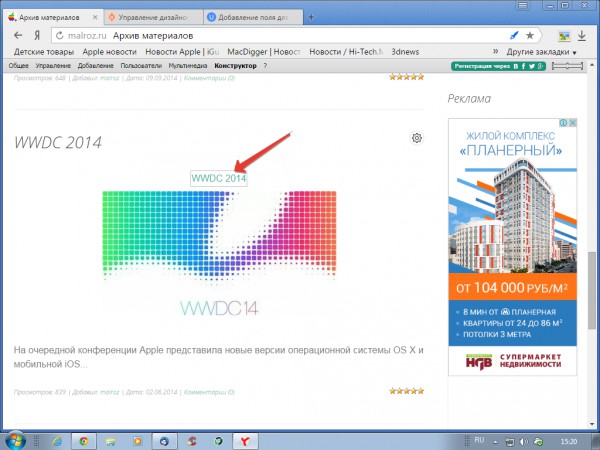
Task: Open the gear settings icon beside WWDC 2014
Action: pyautogui.click(x=417, y=138)
